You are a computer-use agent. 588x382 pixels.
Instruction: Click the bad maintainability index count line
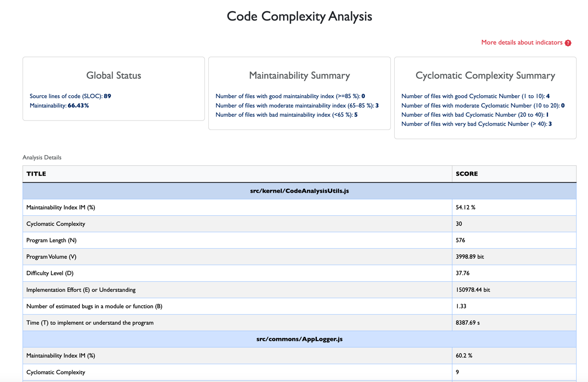287,115
